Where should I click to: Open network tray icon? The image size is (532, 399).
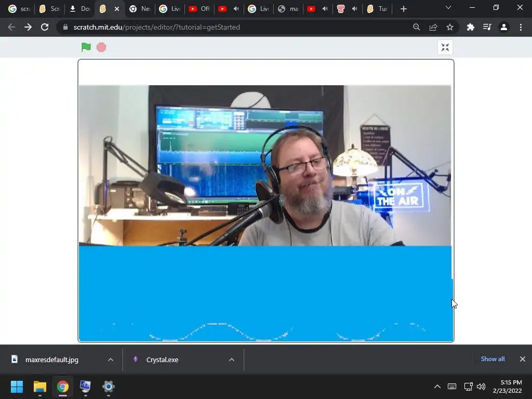(x=468, y=387)
